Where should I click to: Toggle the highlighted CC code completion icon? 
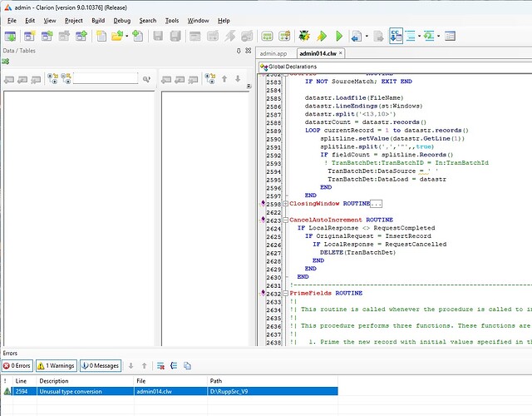(x=396, y=36)
